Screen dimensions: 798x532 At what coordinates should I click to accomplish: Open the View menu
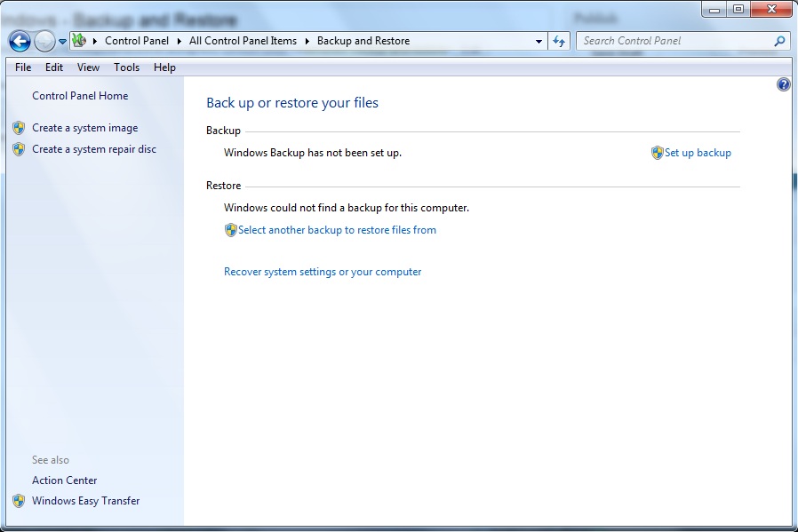coord(88,67)
